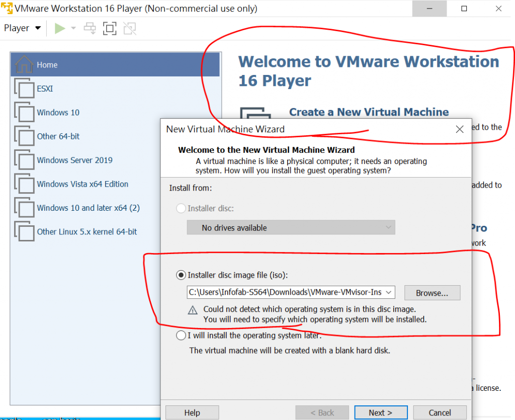Close the VMware Workstation Player window
Screen dimensions: 515x420
point(498,9)
